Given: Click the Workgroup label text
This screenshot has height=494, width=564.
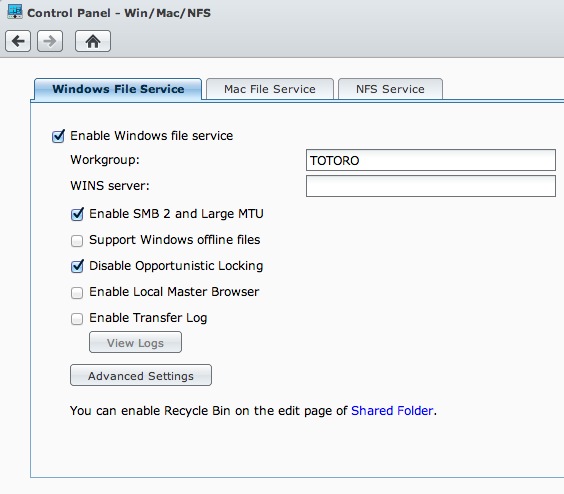Looking at the screenshot, I should click(105, 160).
